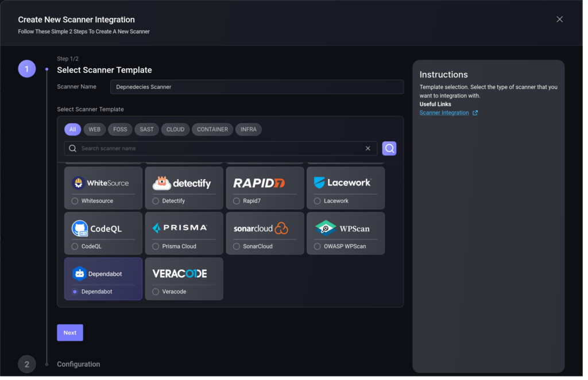Click the Detectify logo
The image size is (588, 380).
[181, 183]
